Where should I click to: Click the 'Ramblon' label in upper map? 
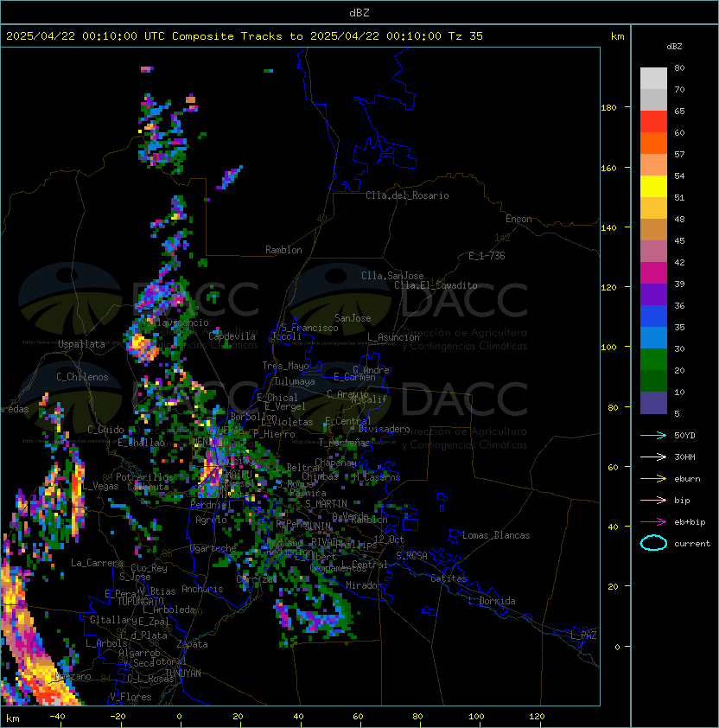[x=283, y=250]
